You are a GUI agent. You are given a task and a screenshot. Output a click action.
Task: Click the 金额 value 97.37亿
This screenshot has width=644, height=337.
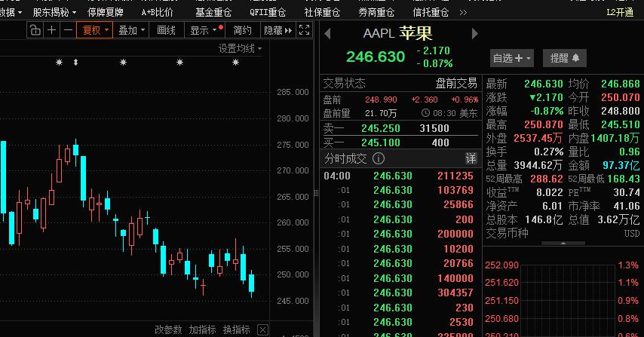point(621,165)
